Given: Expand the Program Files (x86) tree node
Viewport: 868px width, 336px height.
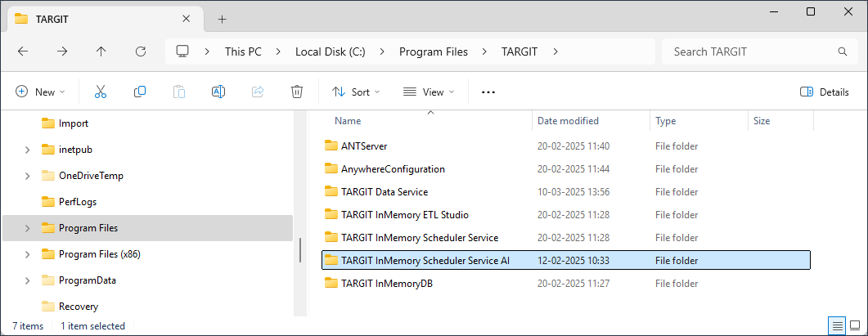Looking at the screenshot, I should (27, 254).
